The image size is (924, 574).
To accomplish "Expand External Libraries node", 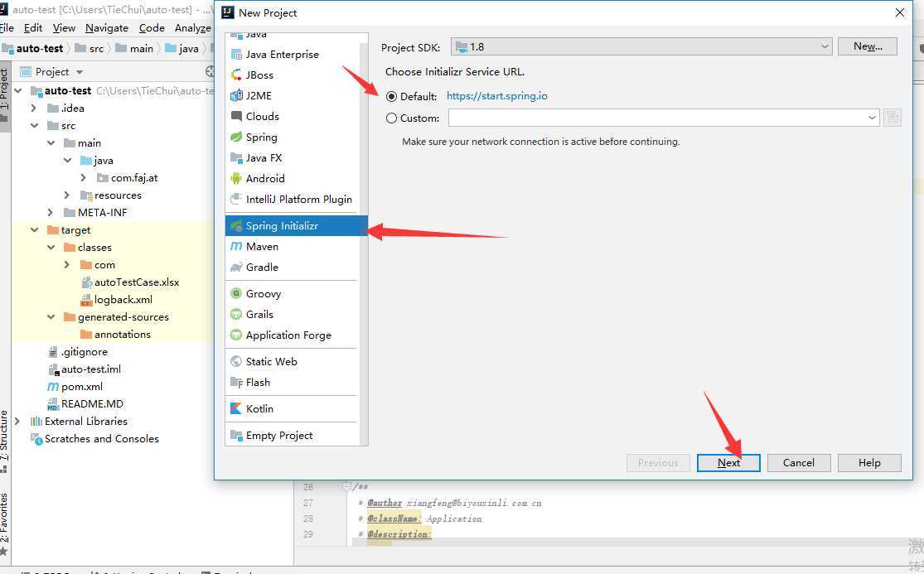I will click(x=17, y=422).
